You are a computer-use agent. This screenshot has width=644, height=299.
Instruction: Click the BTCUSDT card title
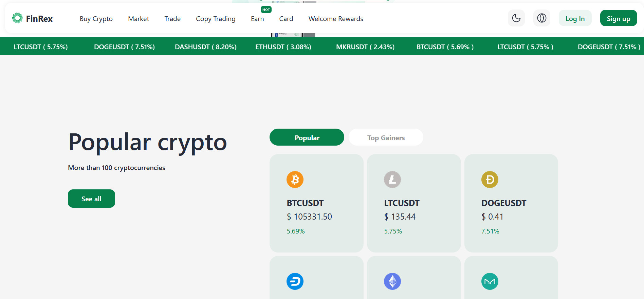click(x=305, y=203)
